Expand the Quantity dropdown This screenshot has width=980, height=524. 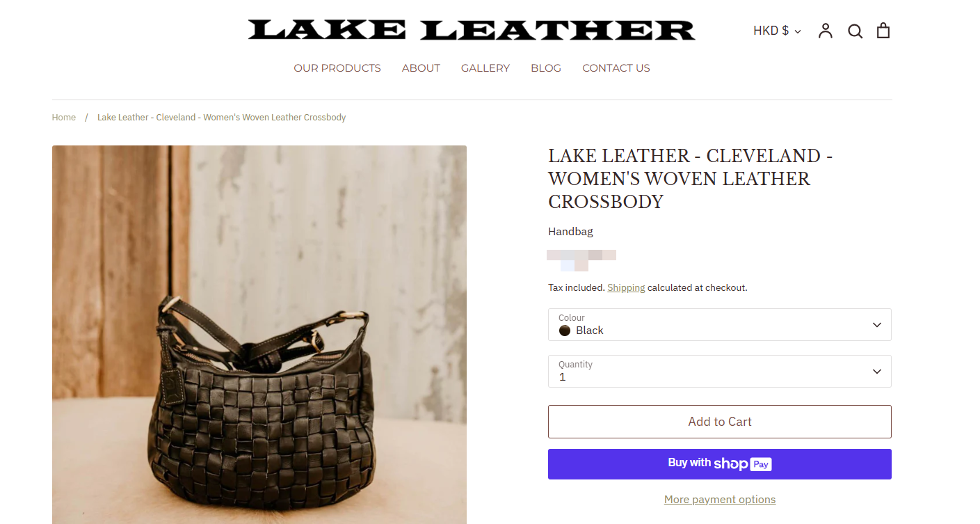719,371
